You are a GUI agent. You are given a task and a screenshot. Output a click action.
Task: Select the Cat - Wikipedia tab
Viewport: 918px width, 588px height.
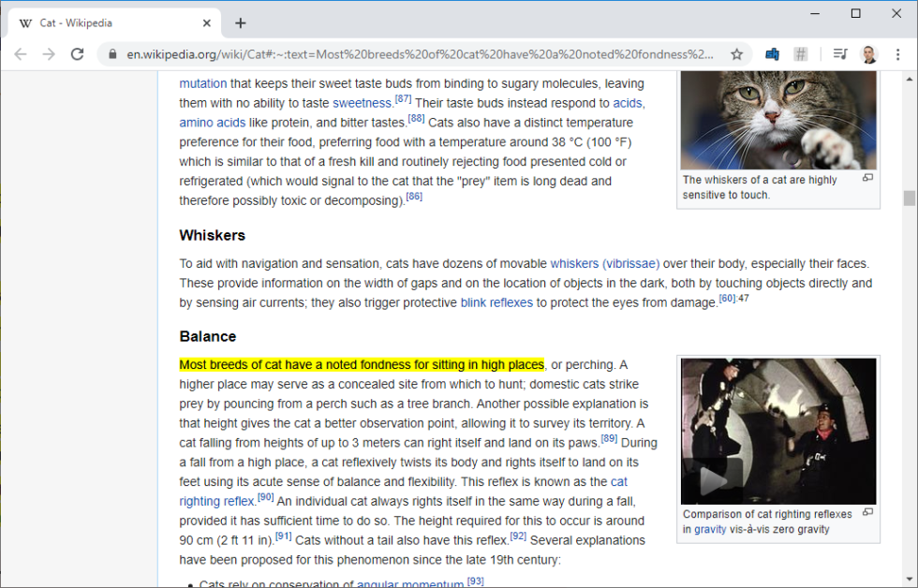pos(114,23)
